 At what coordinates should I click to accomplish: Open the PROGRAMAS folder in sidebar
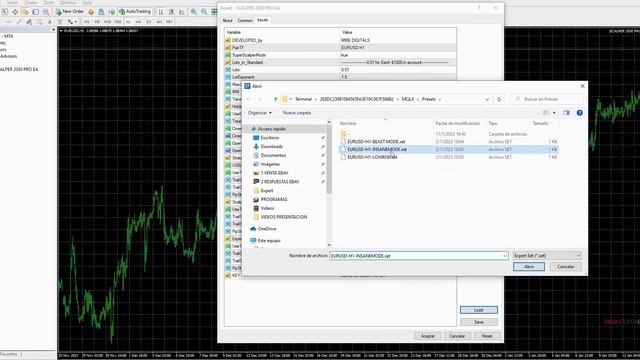coord(273,199)
